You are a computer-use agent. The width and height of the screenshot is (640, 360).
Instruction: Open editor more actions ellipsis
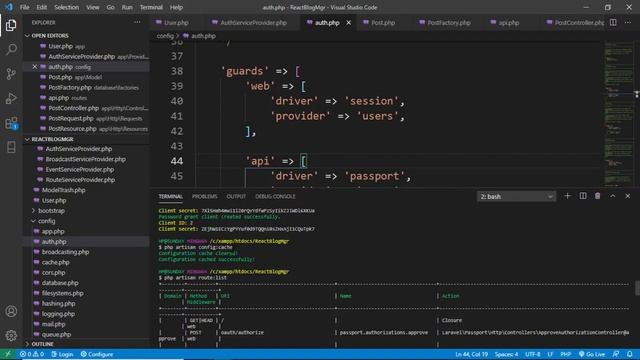point(628,22)
